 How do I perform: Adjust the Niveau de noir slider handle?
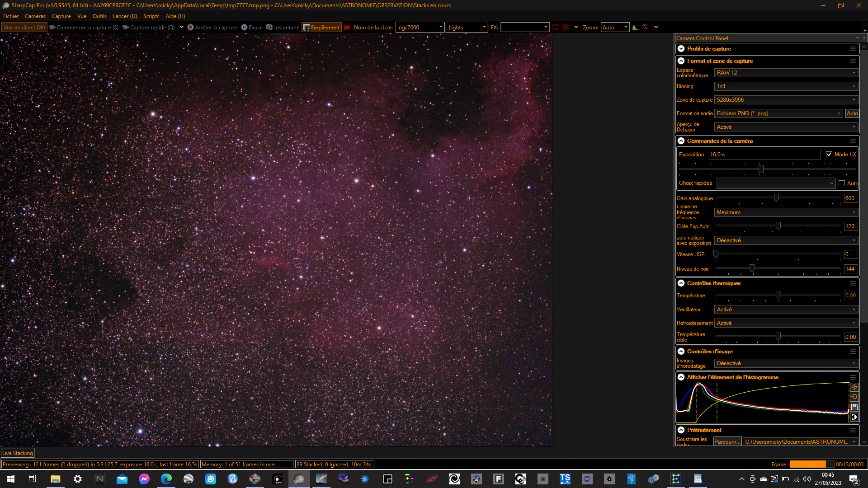pyautogui.click(x=752, y=268)
